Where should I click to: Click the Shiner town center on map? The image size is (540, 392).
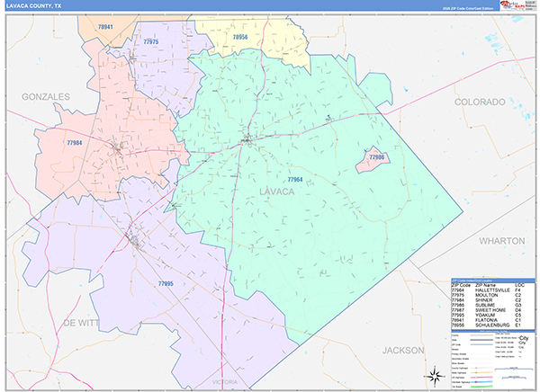(x=117, y=149)
